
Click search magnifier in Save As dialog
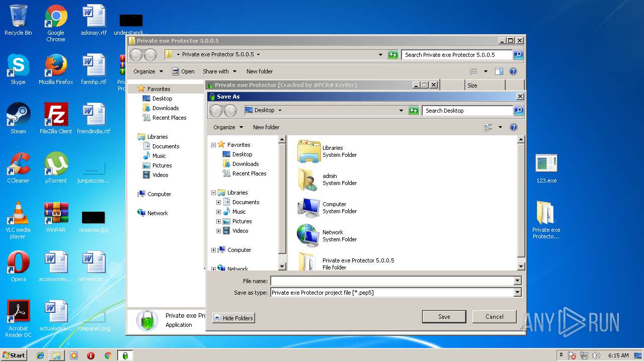[x=519, y=111]
